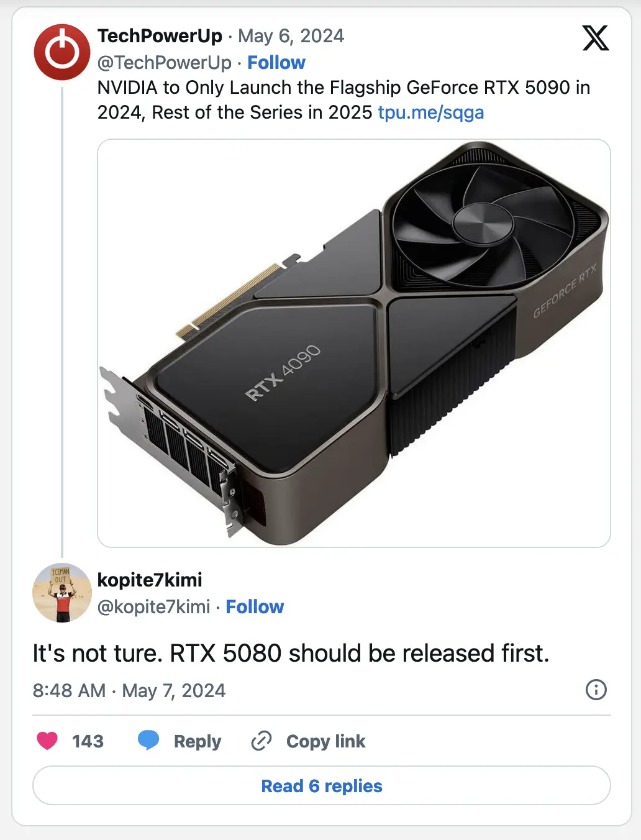Click the @TechPowerUp handle
641x840 pixels.
(x=165, y=63)
